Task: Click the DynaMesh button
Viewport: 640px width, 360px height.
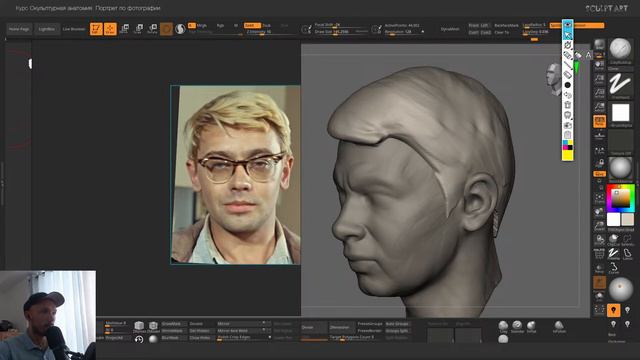Action: [450, 29]
